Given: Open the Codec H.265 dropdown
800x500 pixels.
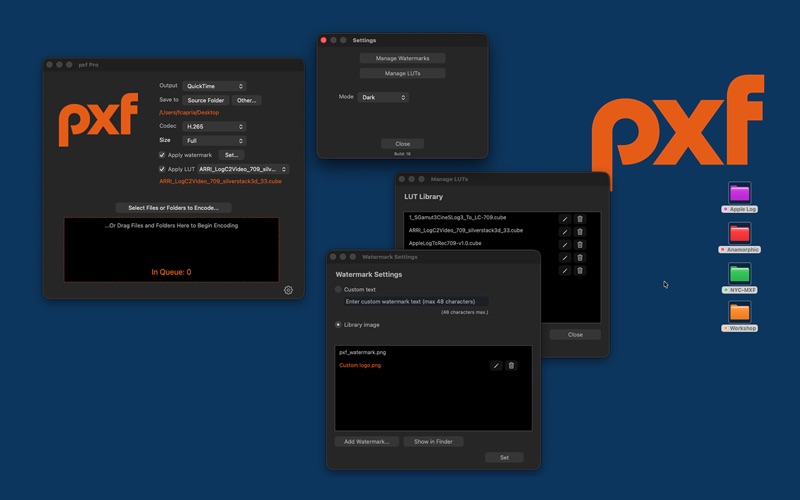Looking at the screenshot, I should click(x=214, y=127).
